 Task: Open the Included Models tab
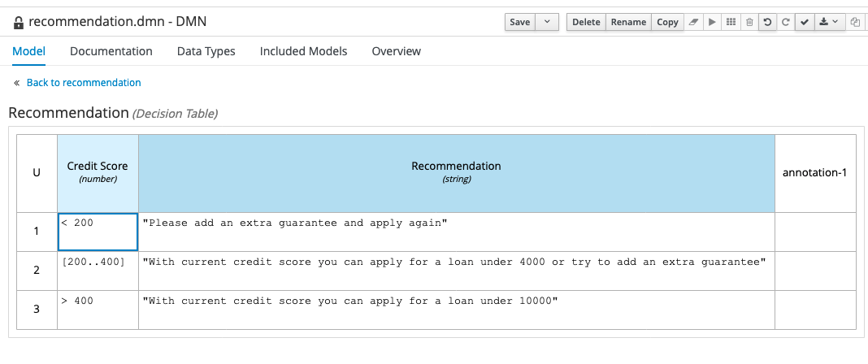[x=303, y=51]
